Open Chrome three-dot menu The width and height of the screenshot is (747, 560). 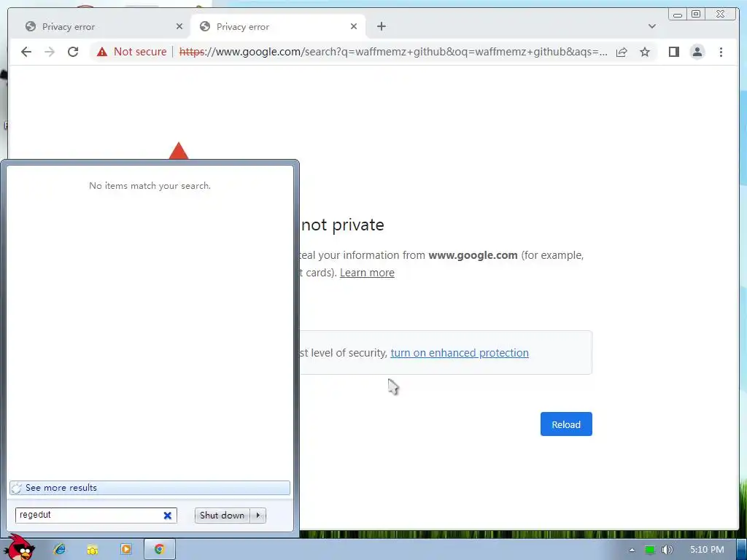(x=721, y=52)
